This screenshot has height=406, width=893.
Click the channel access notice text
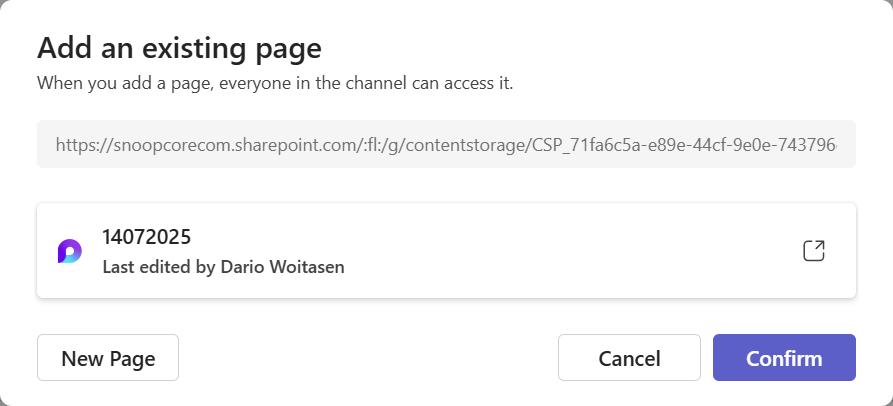pyautogui.click(x=275, y=83)
